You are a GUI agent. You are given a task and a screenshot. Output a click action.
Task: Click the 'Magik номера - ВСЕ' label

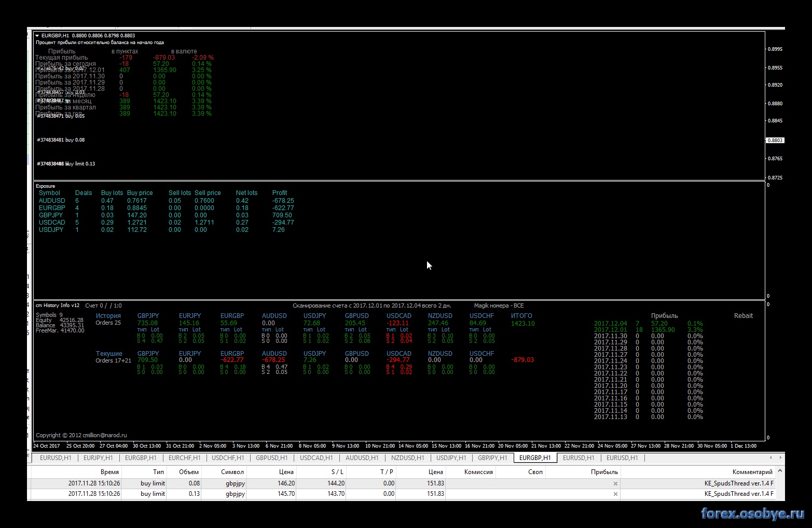tap(499, 306)
